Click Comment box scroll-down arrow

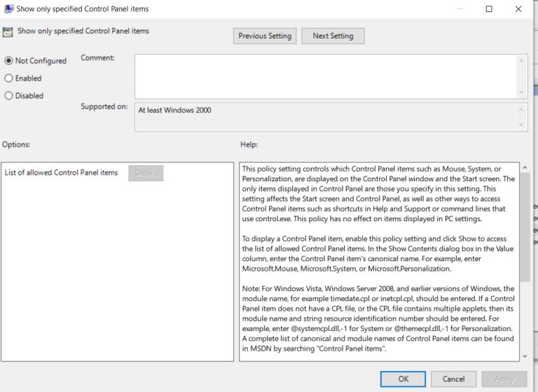tap(521, 92)
